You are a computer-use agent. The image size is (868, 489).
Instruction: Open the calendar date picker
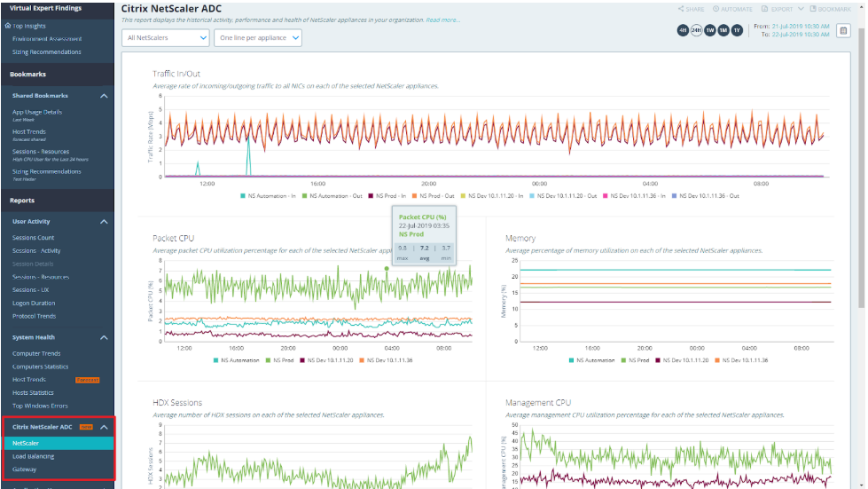pos(843,30)
